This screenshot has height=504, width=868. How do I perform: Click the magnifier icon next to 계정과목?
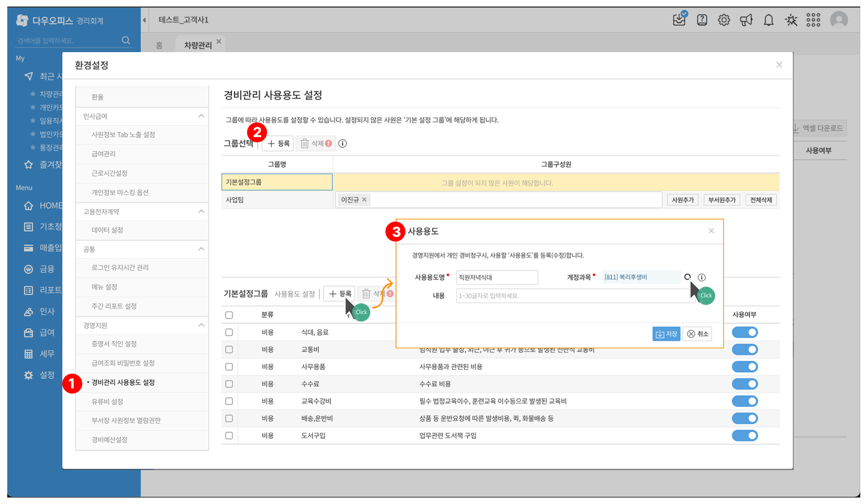pyautogui.click(x=689, y=277)
